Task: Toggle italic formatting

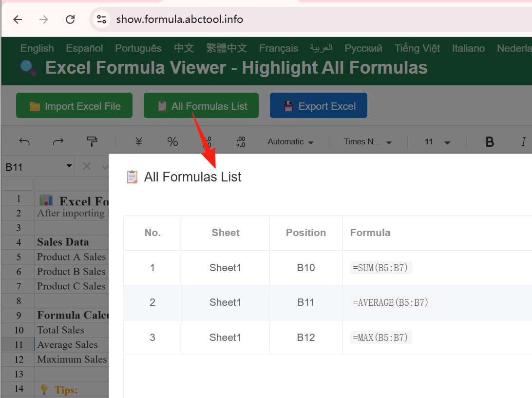Action: 524,141
